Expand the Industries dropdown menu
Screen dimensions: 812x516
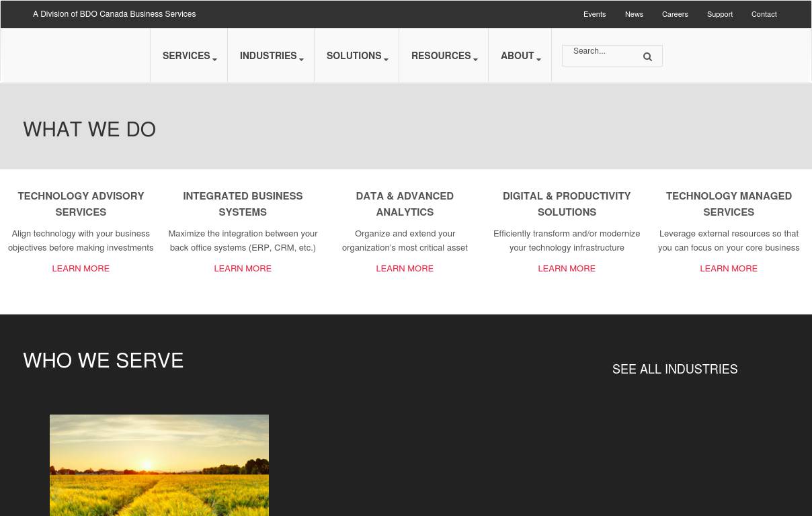(271, 56)
